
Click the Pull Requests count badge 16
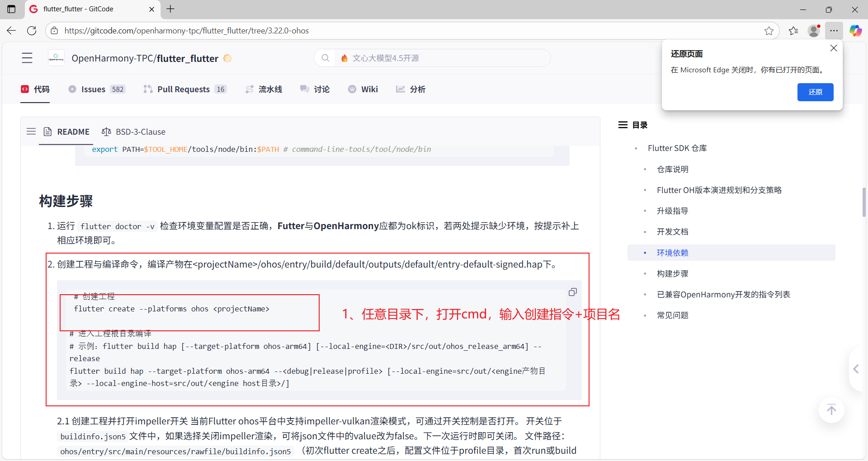tap(221, 89)
